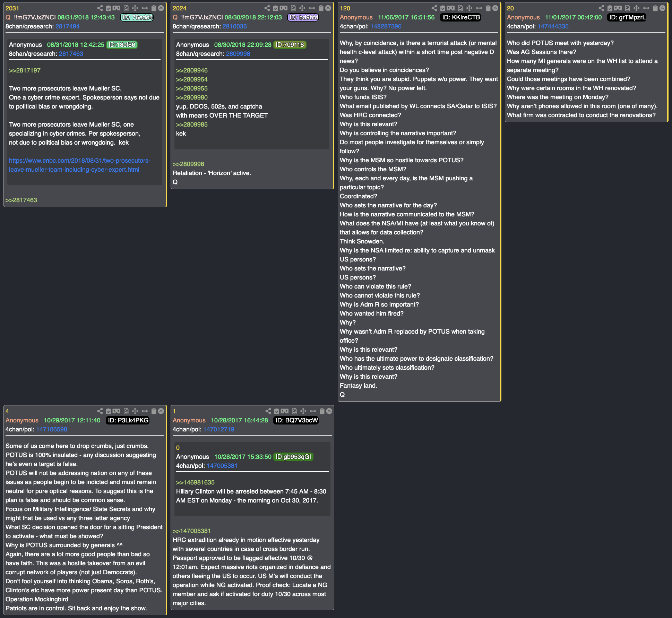Click the ID: bd9bfd badge
This screenshot has width=672, height=618.
(303, 17)
